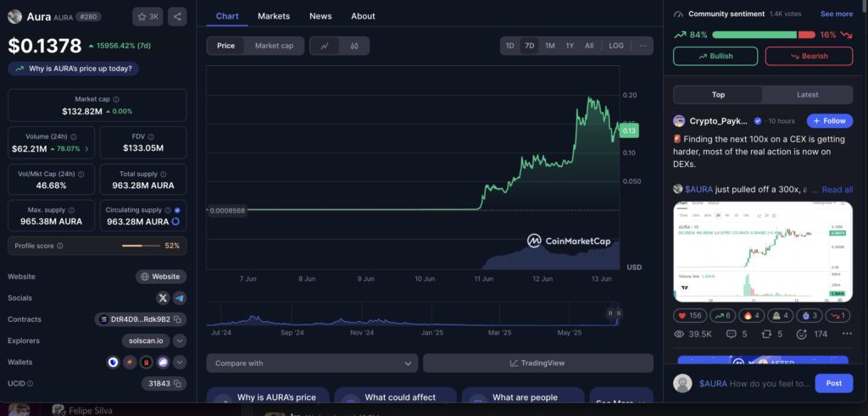Viewport: 868px width, 416px height.
Task: Follow Crypto_Payk account
Action: (x=829, y=121)
